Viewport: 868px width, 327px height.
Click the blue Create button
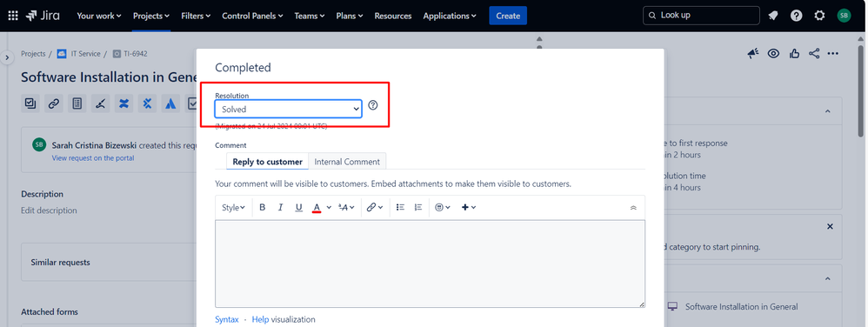(x=508, y=16)
